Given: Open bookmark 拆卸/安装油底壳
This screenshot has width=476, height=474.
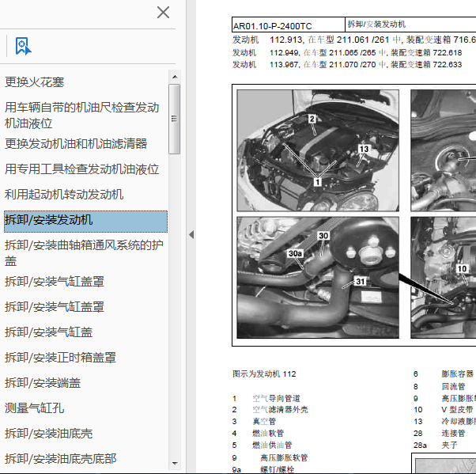Looking at the screenshot, I should click(48, 434).
